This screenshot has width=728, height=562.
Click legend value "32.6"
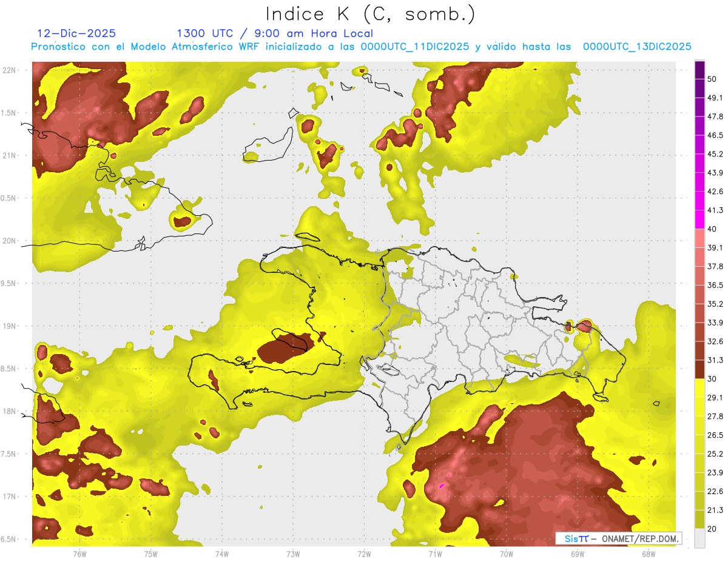pyautogui.click(x=716, y=341)
